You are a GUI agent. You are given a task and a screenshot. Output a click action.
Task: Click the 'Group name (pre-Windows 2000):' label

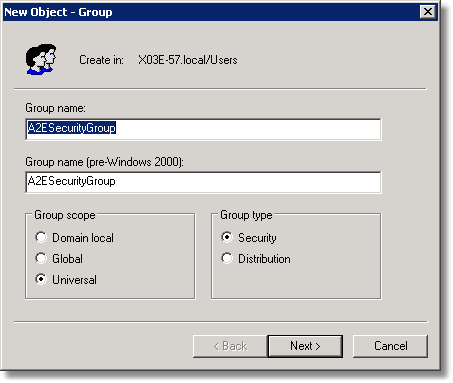pos(104,162)
